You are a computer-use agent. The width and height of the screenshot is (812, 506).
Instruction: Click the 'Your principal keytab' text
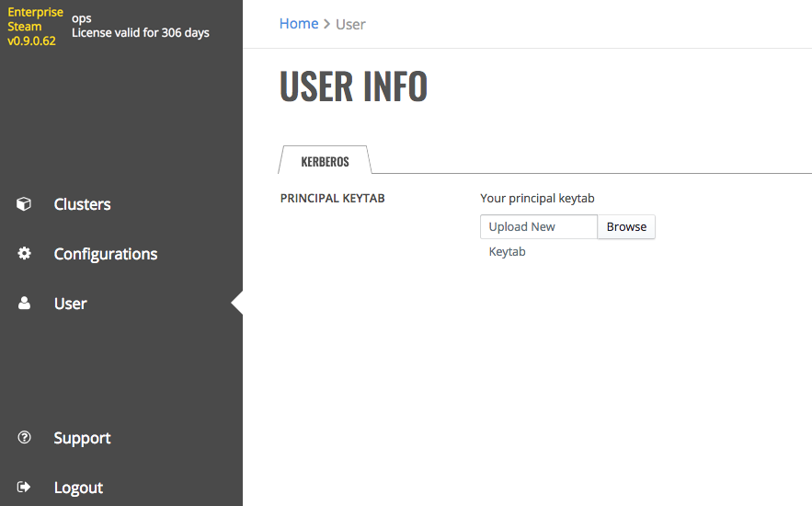coord(537,199)
